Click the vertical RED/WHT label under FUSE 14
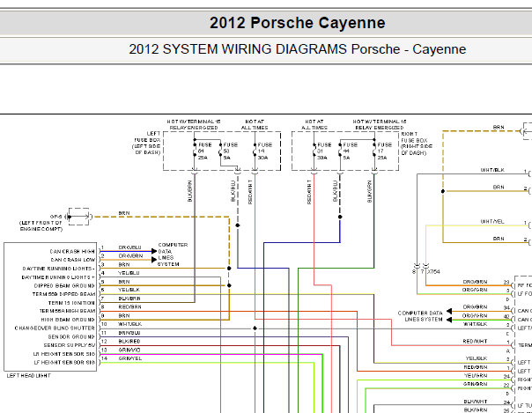The image size is (532, 413). point(250,192)
